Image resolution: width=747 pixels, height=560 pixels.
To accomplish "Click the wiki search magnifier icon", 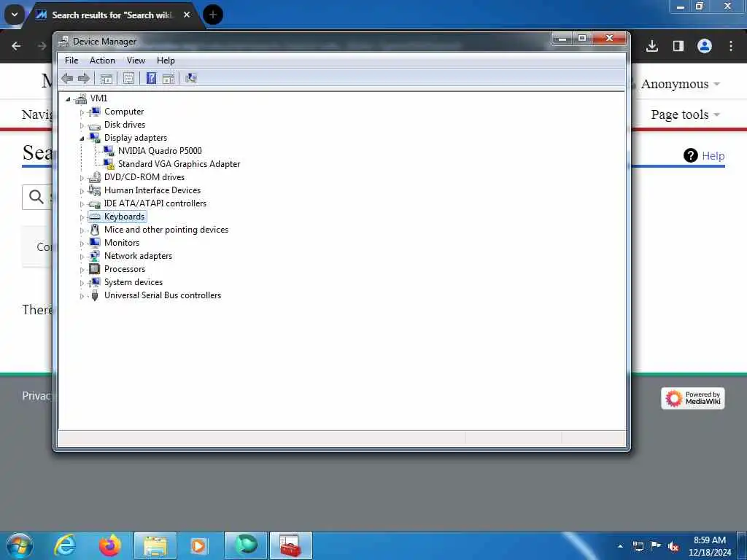I will pos(36,197).
